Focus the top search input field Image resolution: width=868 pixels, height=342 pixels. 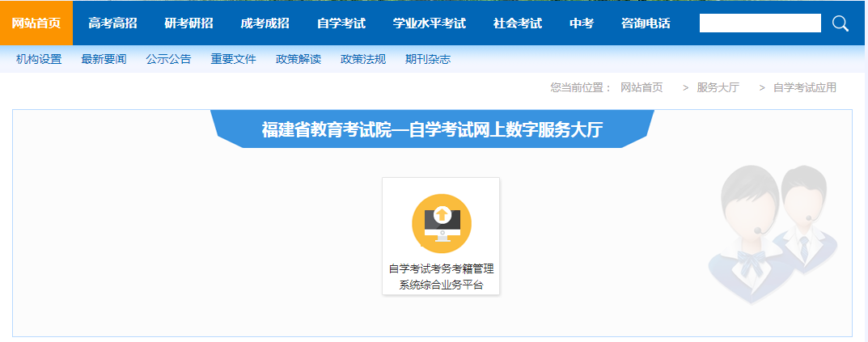(760, 23)
